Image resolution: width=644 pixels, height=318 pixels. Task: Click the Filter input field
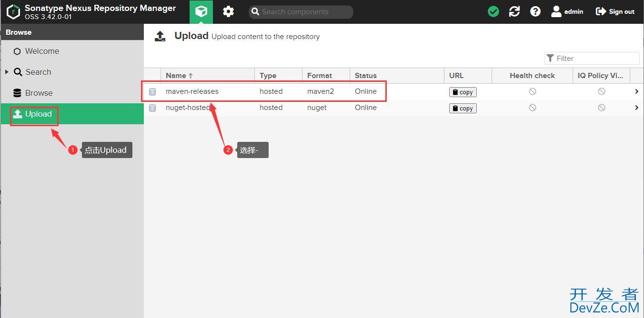click(592, 58)
